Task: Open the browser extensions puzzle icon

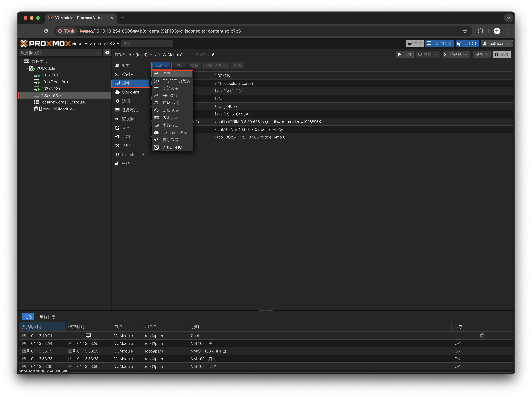Action: [480, 31]
